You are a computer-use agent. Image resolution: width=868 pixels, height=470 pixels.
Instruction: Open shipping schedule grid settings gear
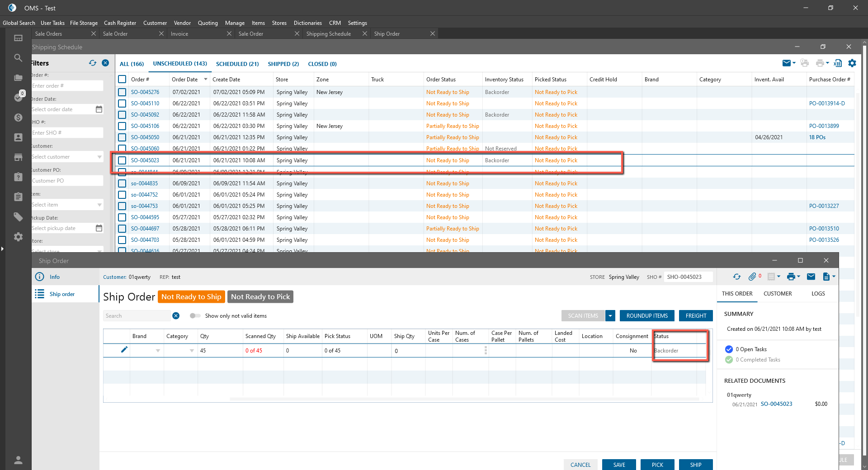point(852,63)
